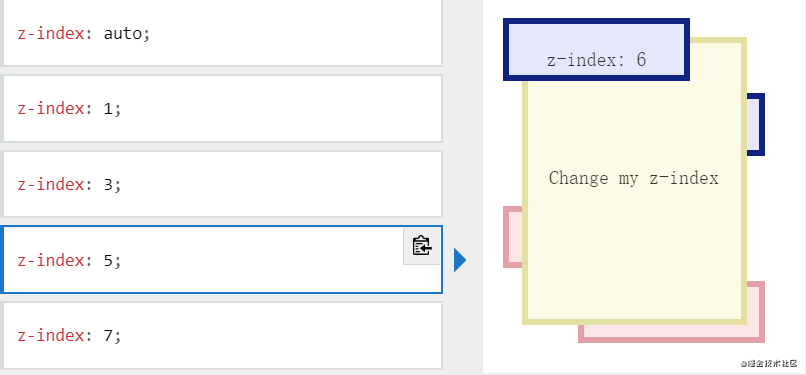806x375 pixels.
Task: Click the pink box at the bottom right
Action: click(x=671, y=334)
